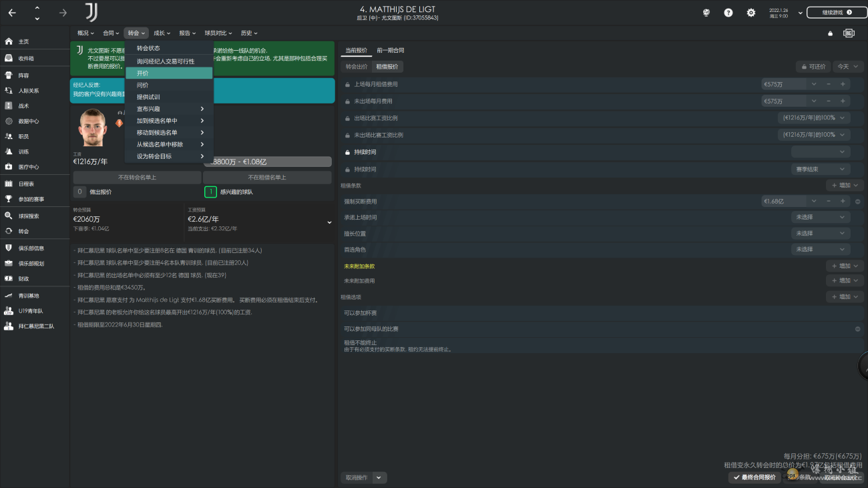Image resolution: width=868 pixels, height=488 pixels.
Task: Open the 日程表 schedule calendar icon
Action: [x=9, y=184]
